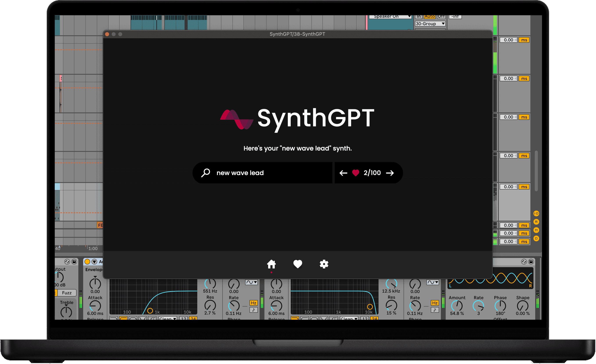Fold the Auto Filter device via triangle button
The image size is (596, 364).
pos(94,262)
